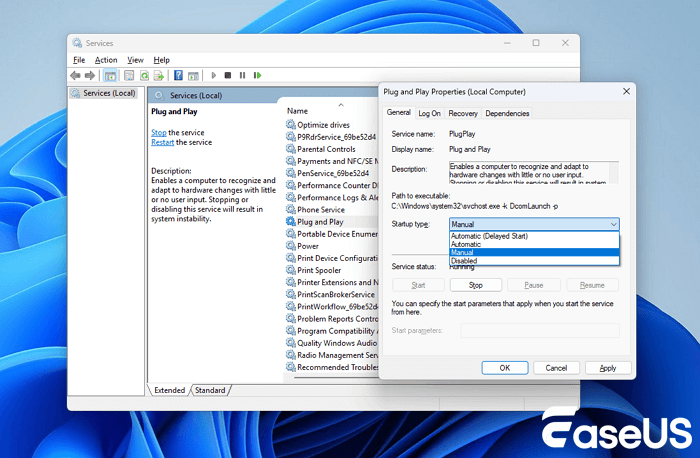Click the Start Service play icon
This screenshot has width=700, height=458.
(213, 75)
